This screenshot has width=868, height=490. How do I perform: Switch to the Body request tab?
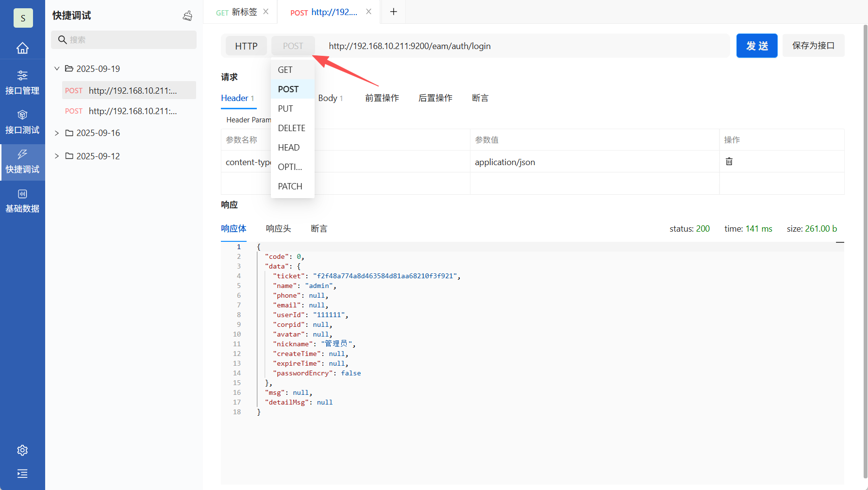tap(331, 98)
